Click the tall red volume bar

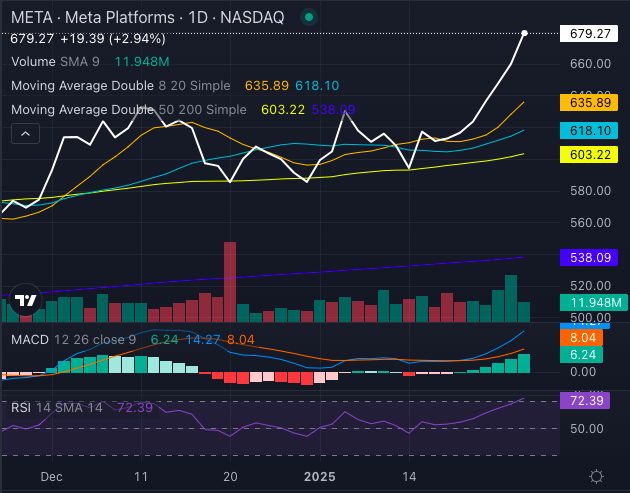pyautogui.click(x=230, y=282)
